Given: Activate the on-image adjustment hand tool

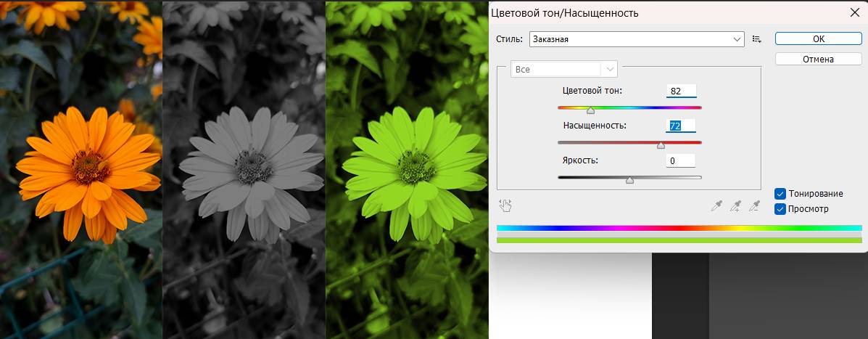Looking at the screenshot, I should (505, 206).
